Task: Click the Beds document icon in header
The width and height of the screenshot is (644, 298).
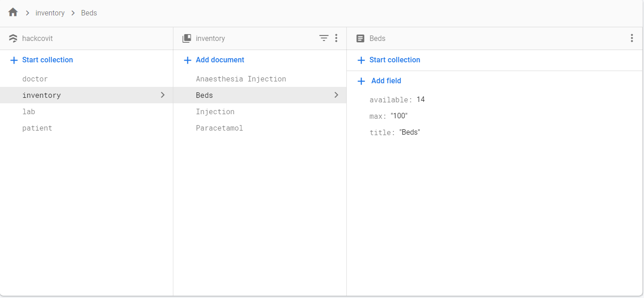Action: 360,39
